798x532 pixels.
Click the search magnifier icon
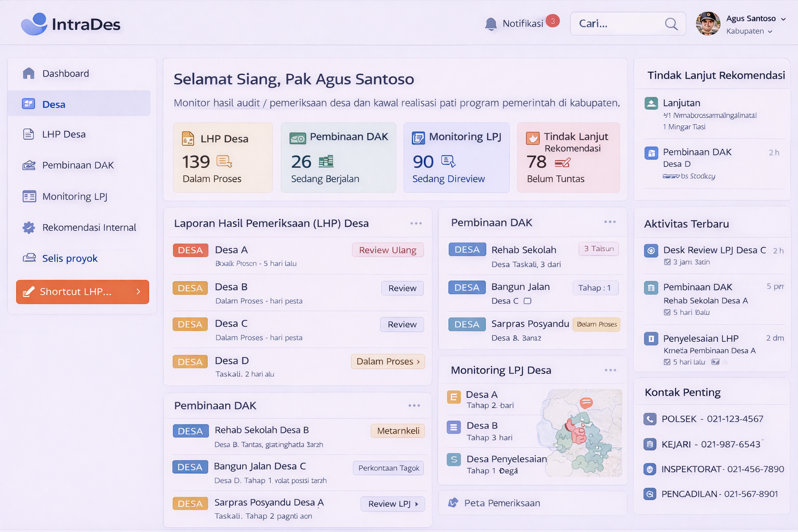[671, 24]
